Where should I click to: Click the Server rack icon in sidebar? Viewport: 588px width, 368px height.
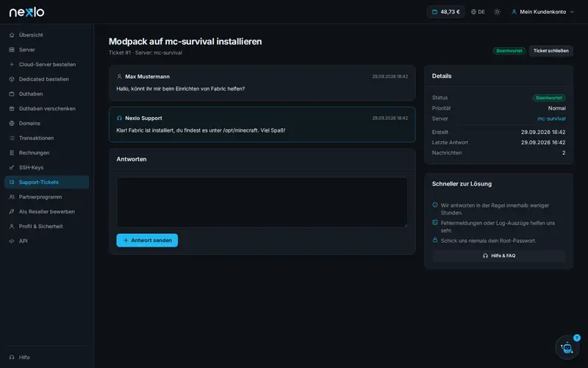click(x=12, y=49)
